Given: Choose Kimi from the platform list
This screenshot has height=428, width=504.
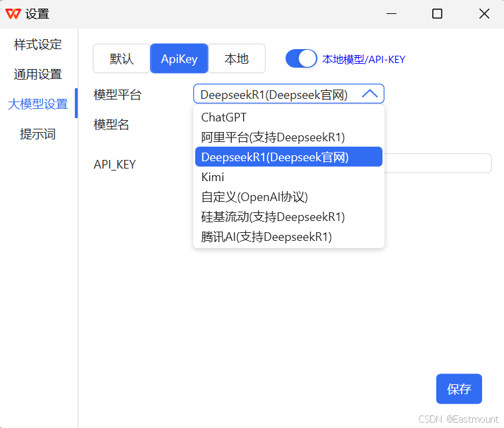Looking at the screenshot, I should click(289, 177).
